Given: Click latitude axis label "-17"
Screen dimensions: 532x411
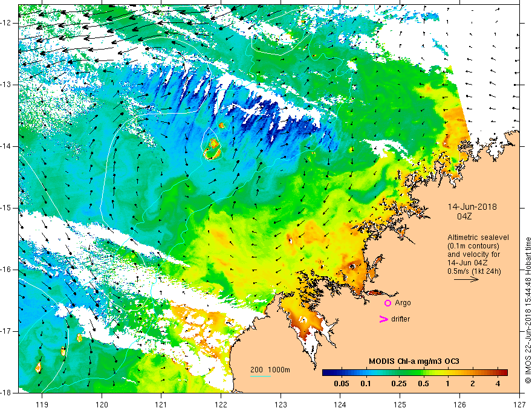Looking at the screenshot, I should pos(7,331).
